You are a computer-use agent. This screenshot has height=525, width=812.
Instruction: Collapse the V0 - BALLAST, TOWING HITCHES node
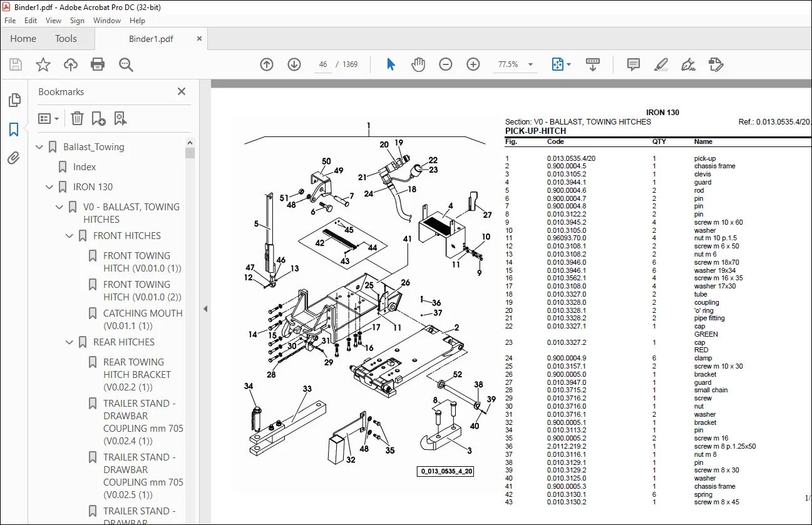point(60,207)
